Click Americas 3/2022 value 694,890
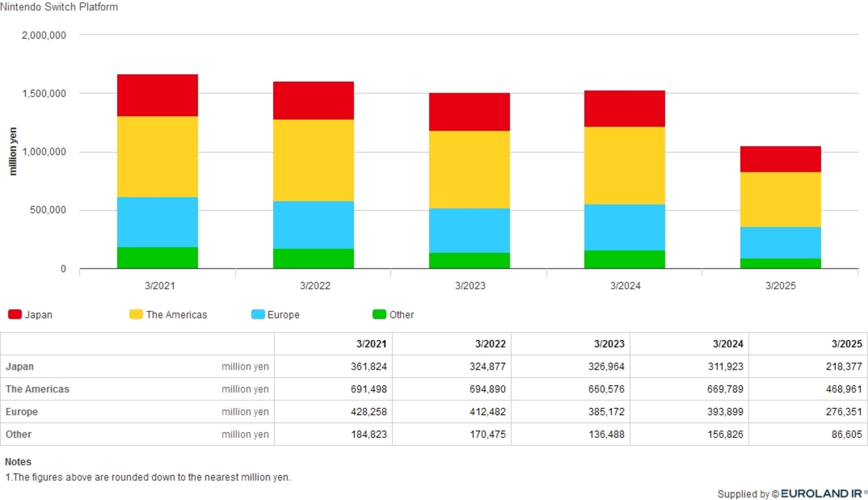This screenshot has width=868, height=500. coord(487,389)
